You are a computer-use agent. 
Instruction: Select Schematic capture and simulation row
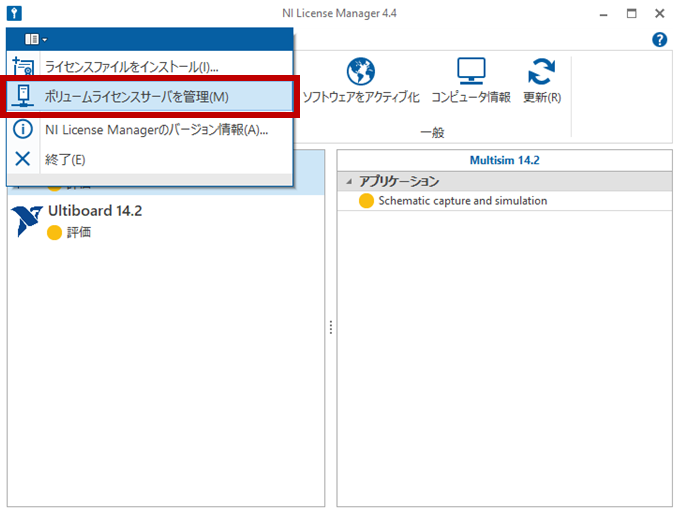505,201
